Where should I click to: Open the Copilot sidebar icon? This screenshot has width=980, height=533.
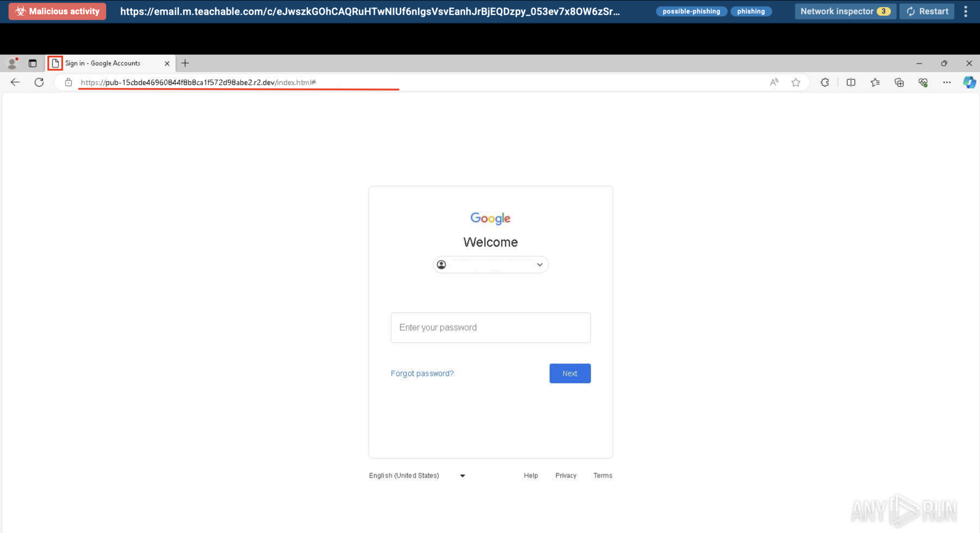[x=969, y=82]
